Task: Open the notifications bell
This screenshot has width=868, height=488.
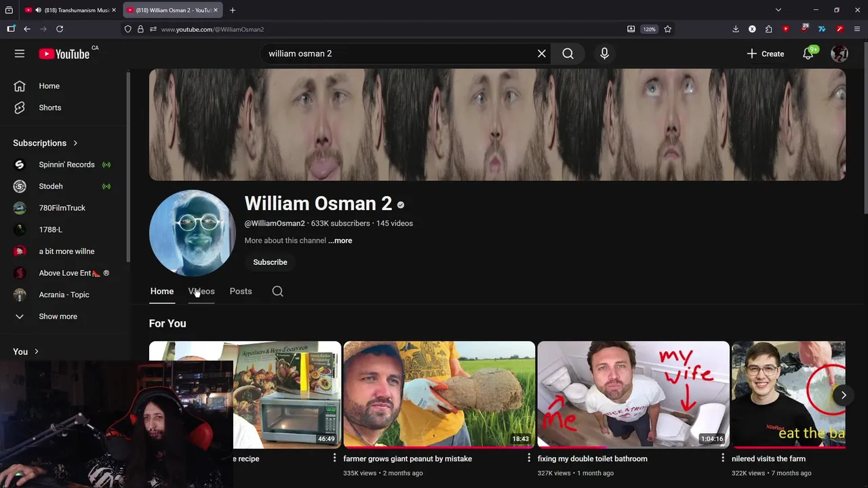Action: [808, 54]
